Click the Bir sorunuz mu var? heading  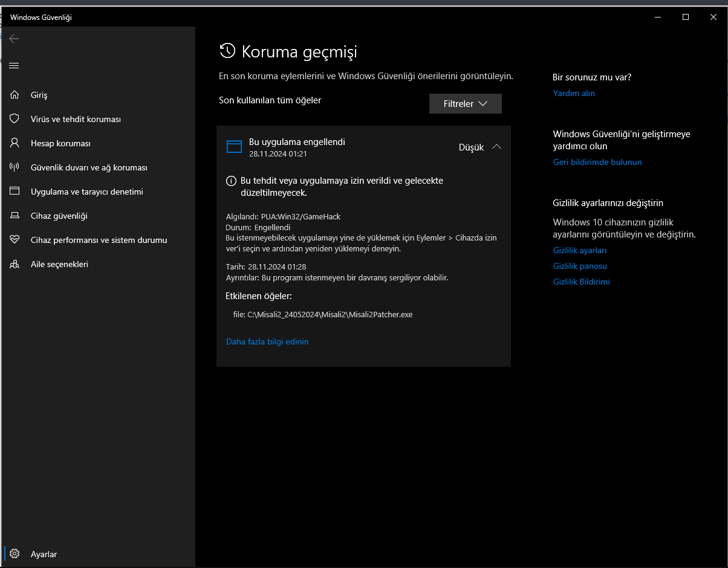click(592, 77)
